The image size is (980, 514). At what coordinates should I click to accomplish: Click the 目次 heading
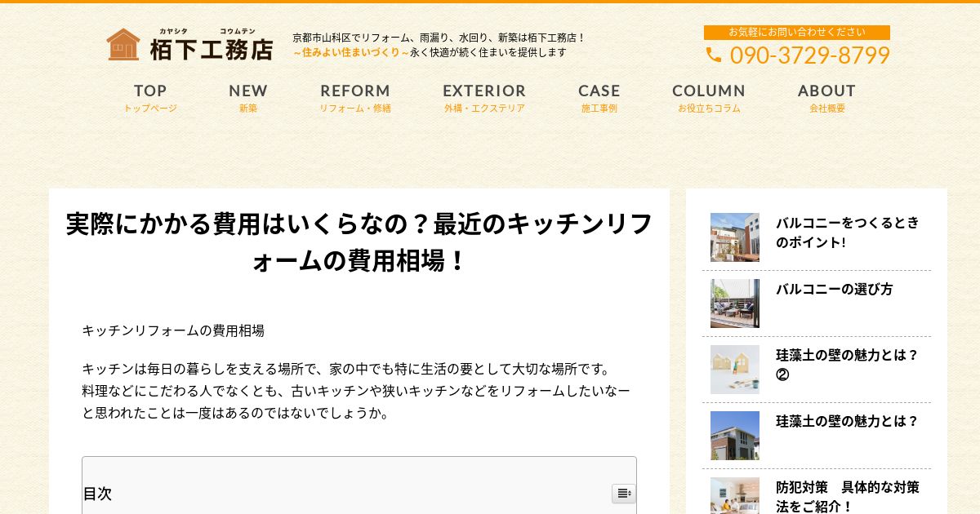coord(97,494)
